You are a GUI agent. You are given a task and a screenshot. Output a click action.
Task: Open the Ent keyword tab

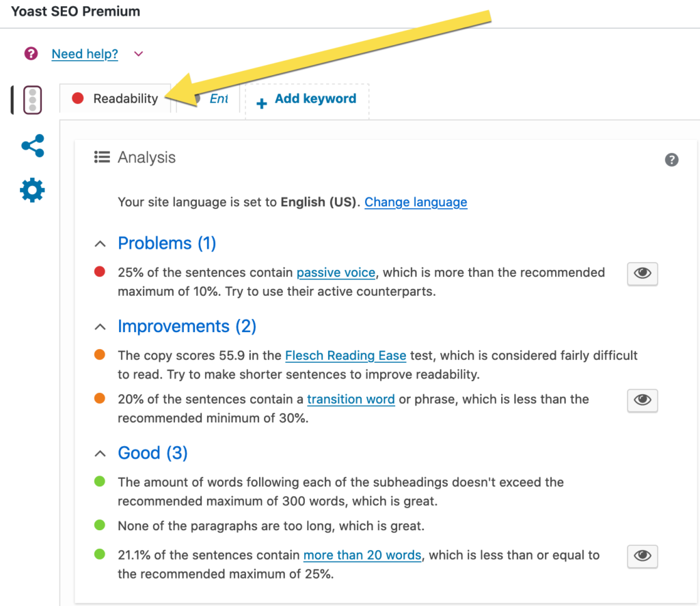[x=218, y=98]
